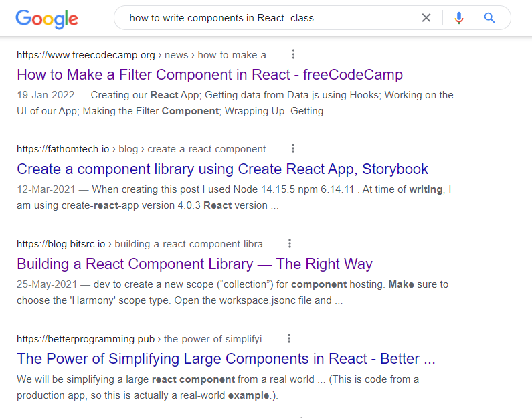532x418 pixels.
Task: Open the three-dot menu for the fathomtech.io result
Action: point(293,148)
